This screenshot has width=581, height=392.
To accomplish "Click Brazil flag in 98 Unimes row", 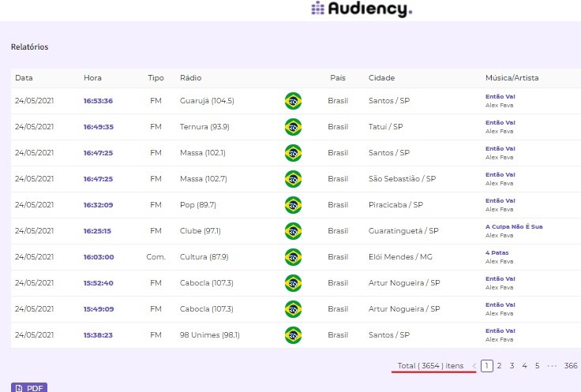I will [x=293, y=335].
